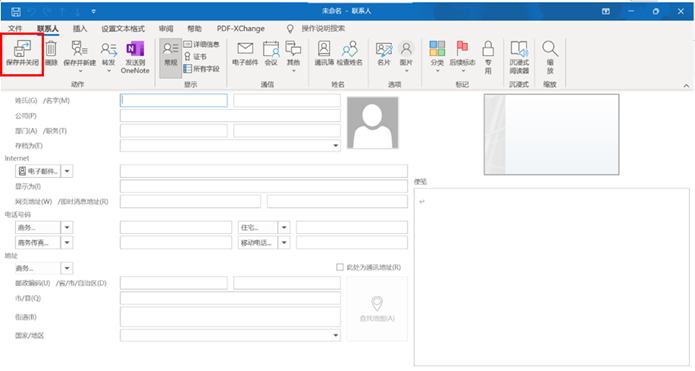This screenshot has width=695, height=371.
Task: Click the 姓氏 (last name) input field
Action: pos(174,100)
